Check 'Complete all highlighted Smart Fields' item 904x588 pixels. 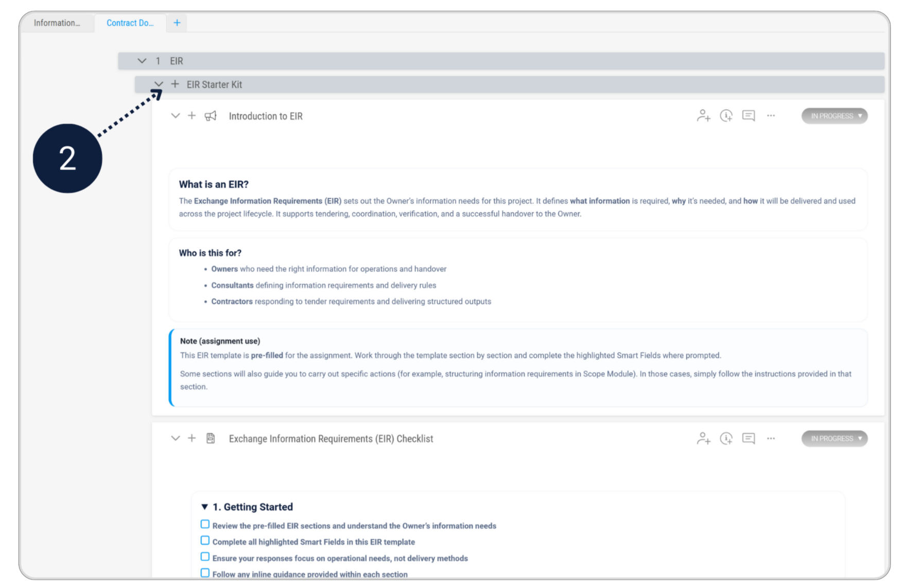tap(205, 540)
